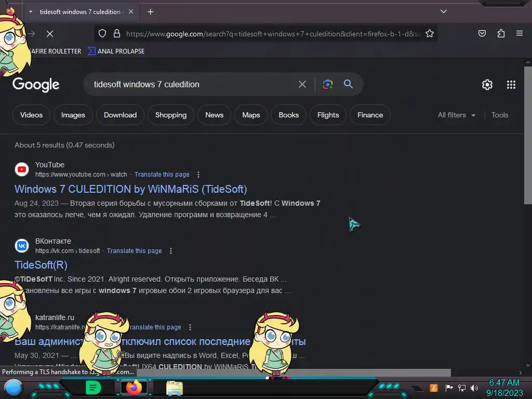
Task: Open the volume speaker tray icon
Action: [474, 388]
